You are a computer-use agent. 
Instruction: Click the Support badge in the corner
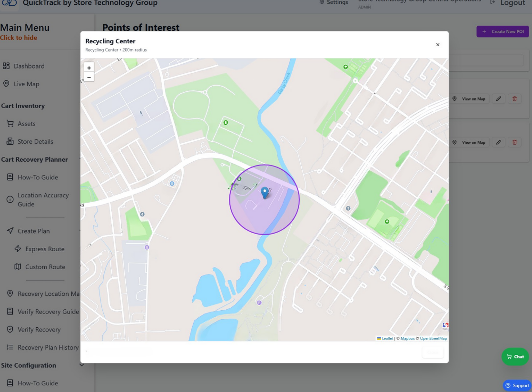[x=517, y=385]
